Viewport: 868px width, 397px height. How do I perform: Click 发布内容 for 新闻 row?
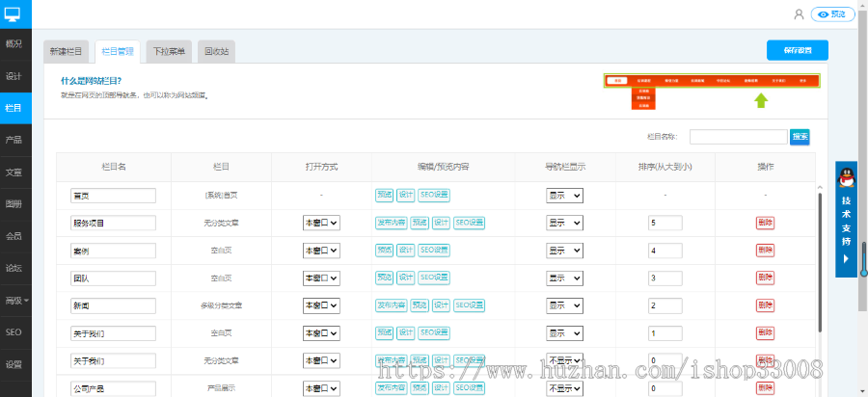click(391, 305)
